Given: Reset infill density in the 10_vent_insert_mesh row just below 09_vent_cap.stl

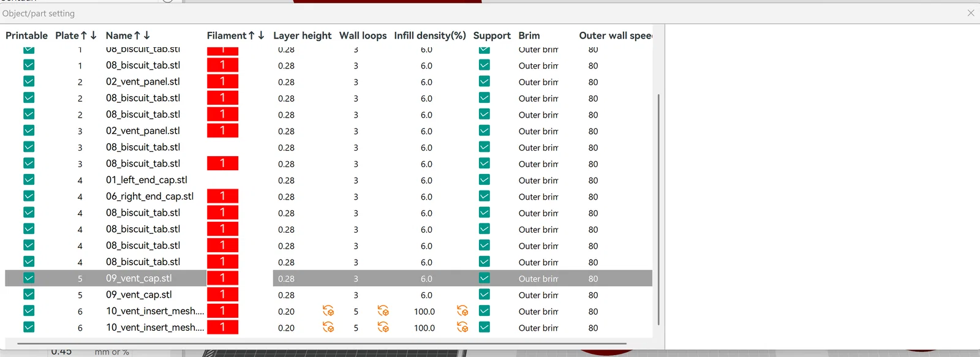Looking at the screenshot, I should click(x=462, y=310).
